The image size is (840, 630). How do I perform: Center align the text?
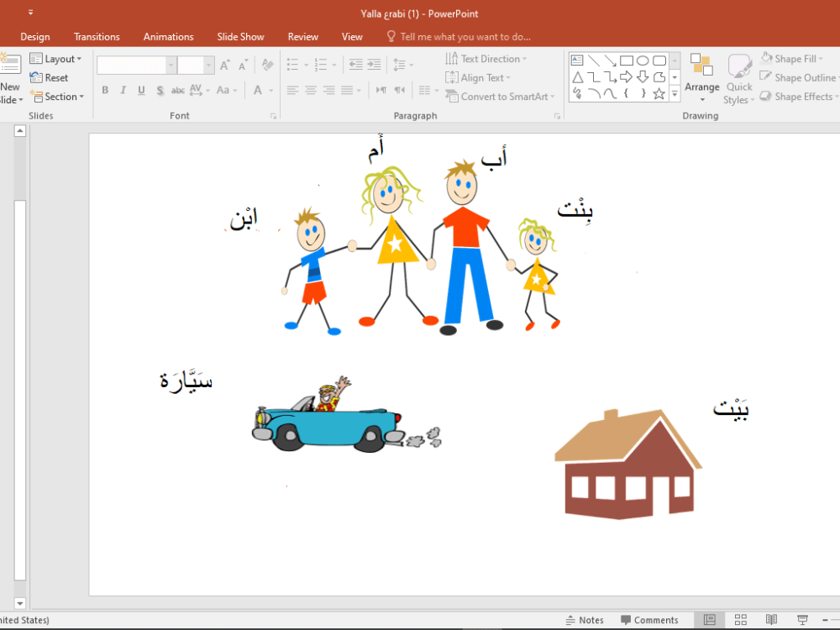point(311,90)
